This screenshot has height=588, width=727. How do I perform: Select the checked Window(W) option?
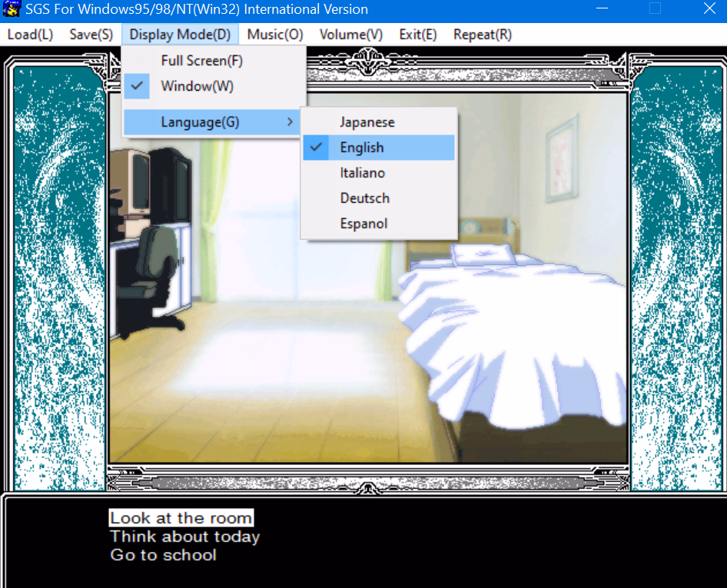(x=214, y=86)
